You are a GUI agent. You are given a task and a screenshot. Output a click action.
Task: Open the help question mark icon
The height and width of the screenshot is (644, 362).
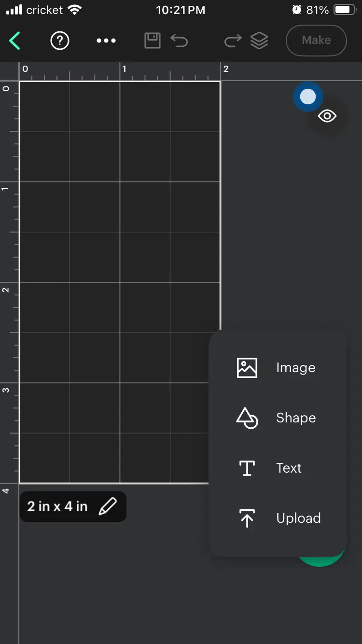[60, 41]
